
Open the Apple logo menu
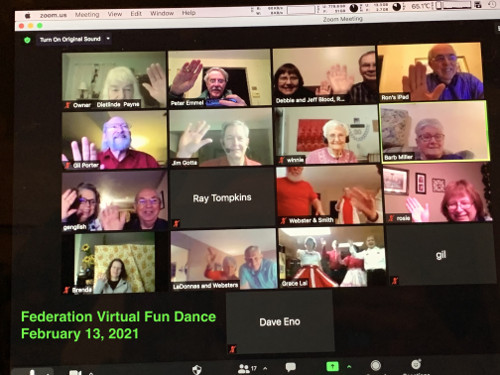pos(28,15)
